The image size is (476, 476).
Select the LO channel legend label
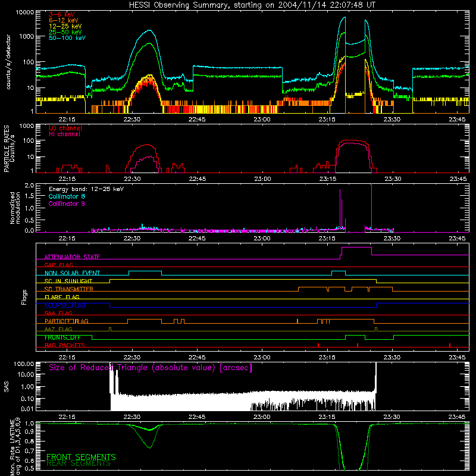click(65, 128)
